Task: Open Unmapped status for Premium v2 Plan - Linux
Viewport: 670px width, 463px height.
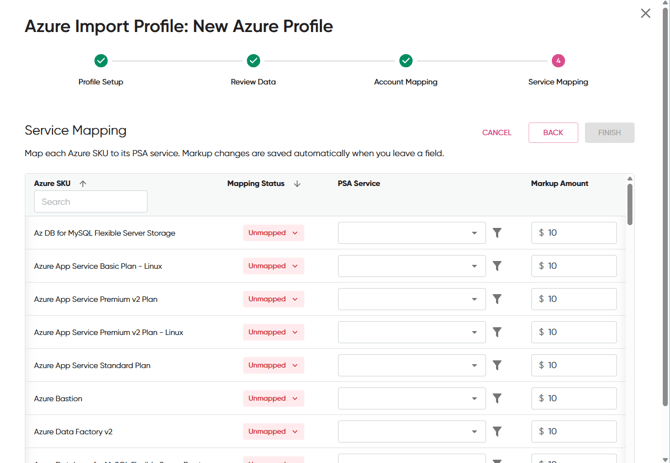Action: [273, 332]
